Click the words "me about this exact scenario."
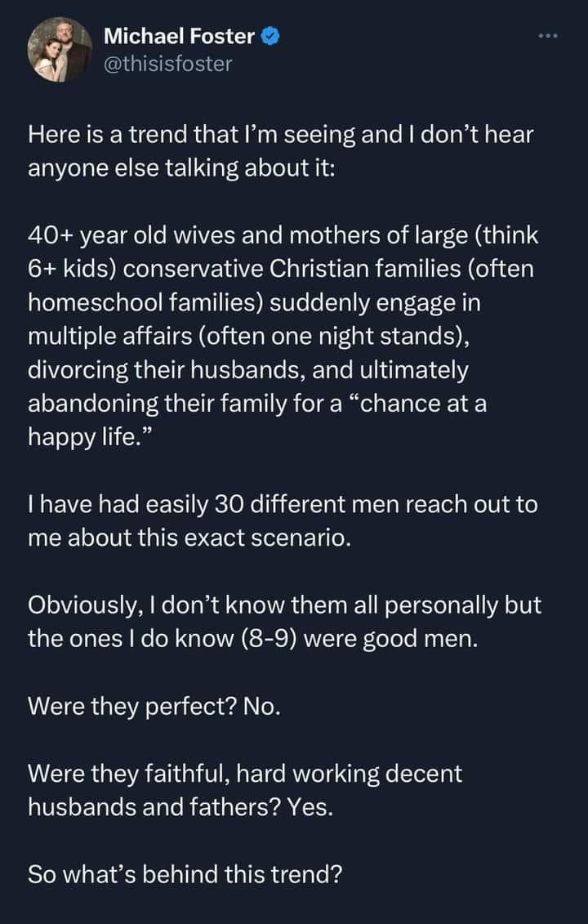588x924 pixels. [x=189, y=538]
